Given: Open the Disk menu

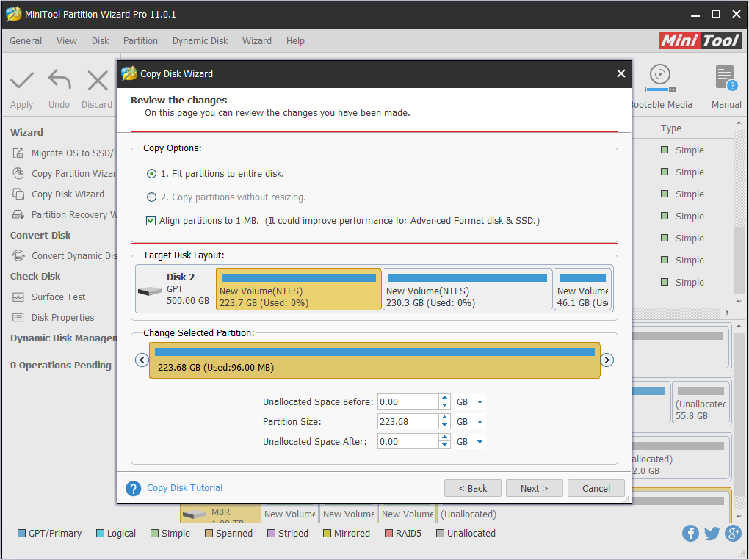Looking at the screenshot, I should click(101, 40).
